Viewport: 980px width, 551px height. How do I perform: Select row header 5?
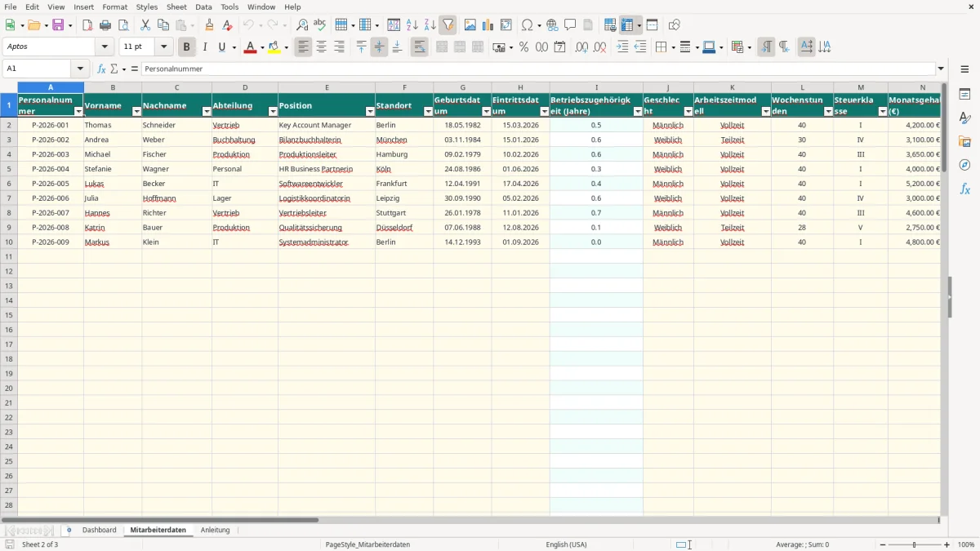coord(9,169)
